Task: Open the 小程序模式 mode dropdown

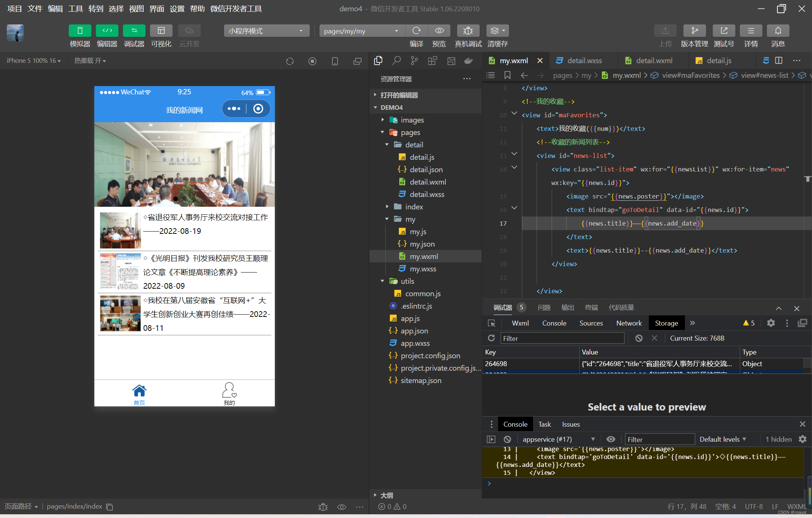Action: 266,31
